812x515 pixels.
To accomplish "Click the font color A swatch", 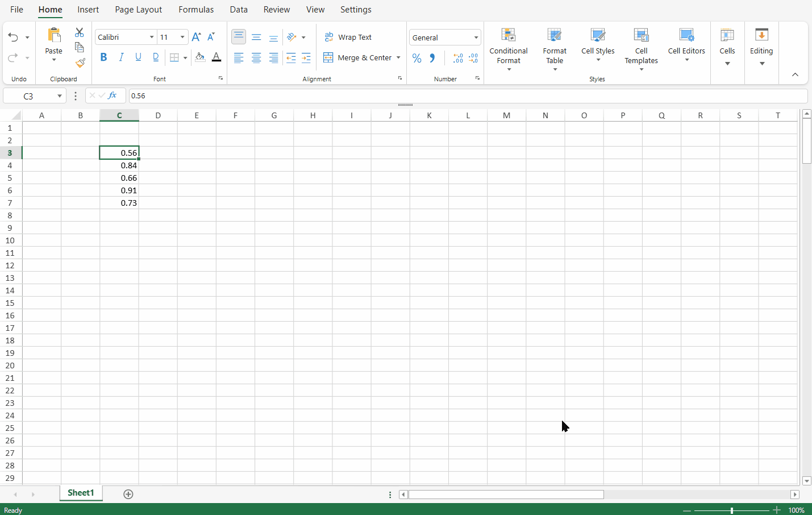I will pyautogui.click(x=216, y=57).
